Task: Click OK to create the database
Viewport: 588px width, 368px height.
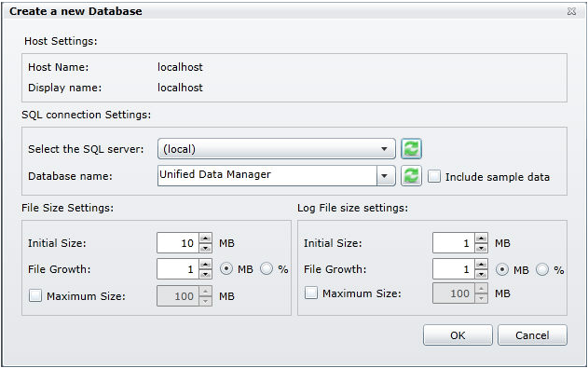Action: [458, 334]
